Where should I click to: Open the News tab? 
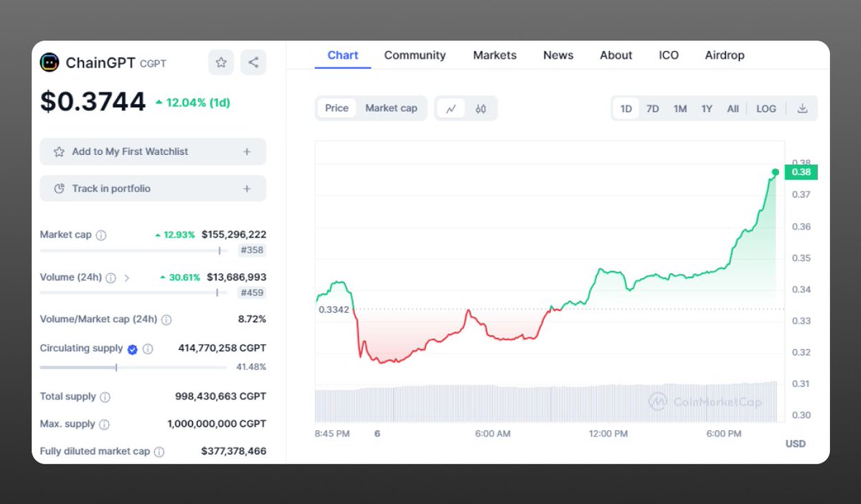tap(557, 55)
